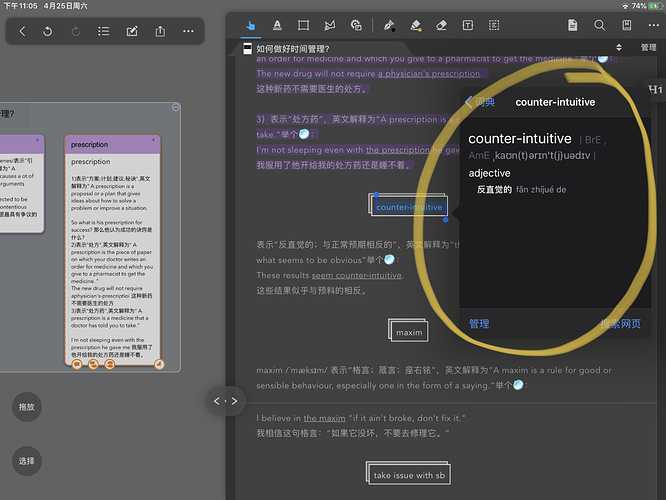Screen dimensions: 666x500
Task: Tap 反直觉的 translation in dictionary
Action: coord(494,189)
